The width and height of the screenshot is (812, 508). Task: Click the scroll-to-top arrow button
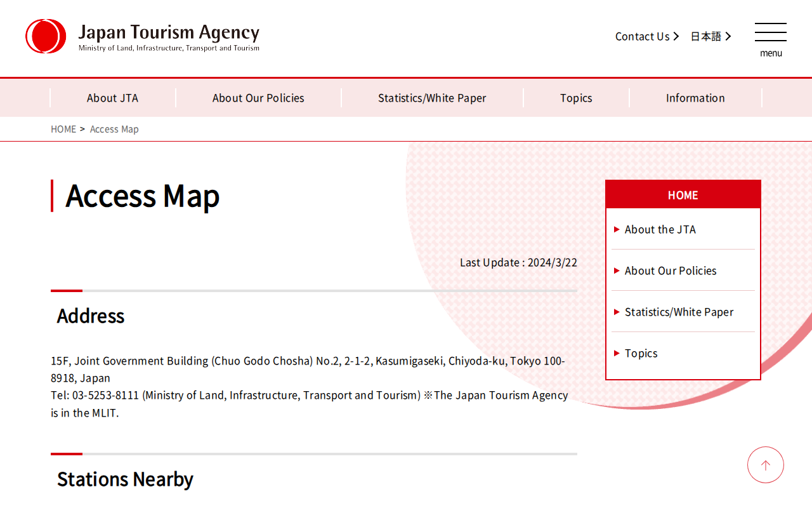(765, 465)
